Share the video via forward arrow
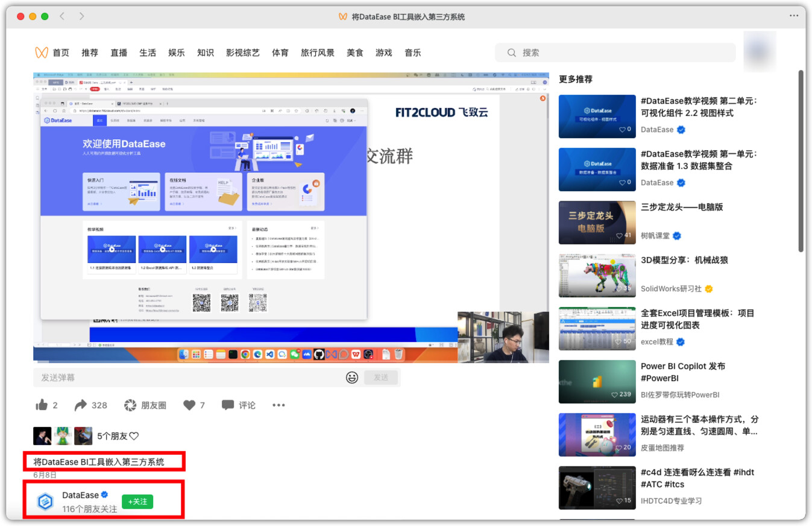This screenshot has height=526, width=812. [80, 405]
